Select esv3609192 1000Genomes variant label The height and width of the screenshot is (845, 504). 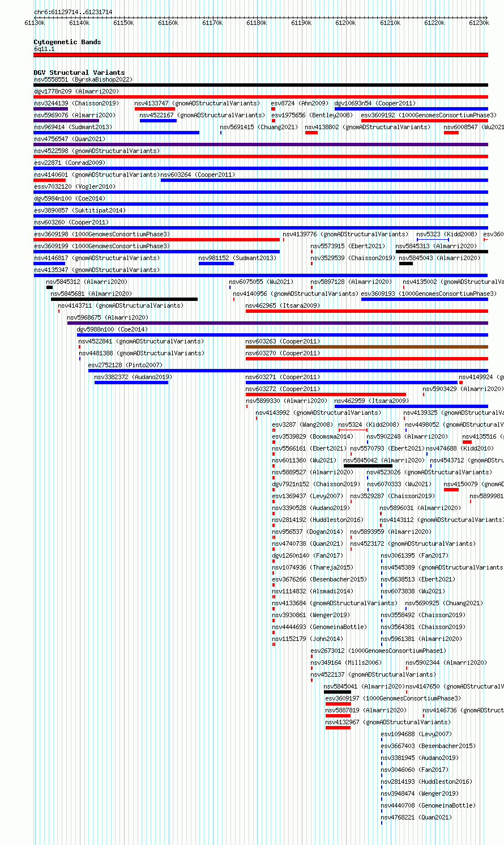429,116
